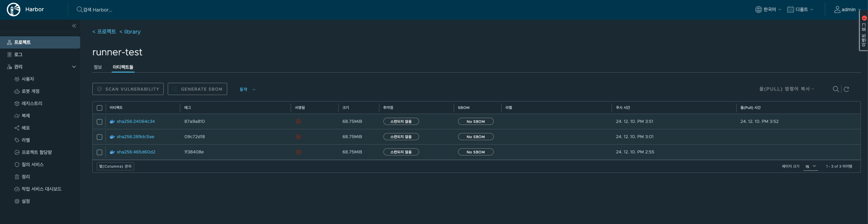Open 레지스트리 in the sidebar

click(40, 104)
